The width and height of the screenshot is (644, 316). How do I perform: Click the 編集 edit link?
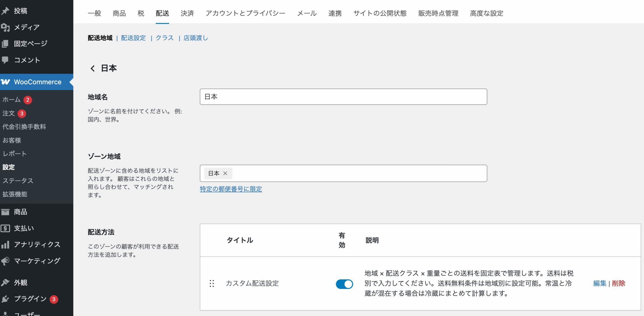click(x=600, y=284)
